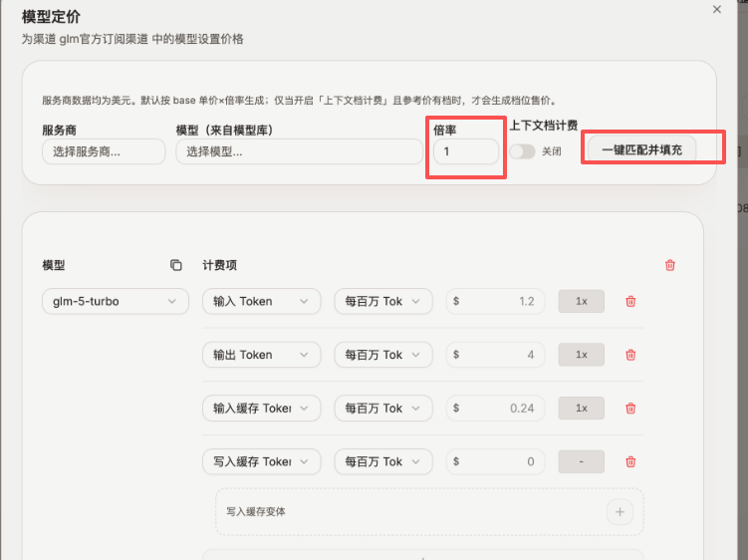748x560 pixels.
Task: Open the 输入 Token billing item dropdown
Action: coord(261,301)
